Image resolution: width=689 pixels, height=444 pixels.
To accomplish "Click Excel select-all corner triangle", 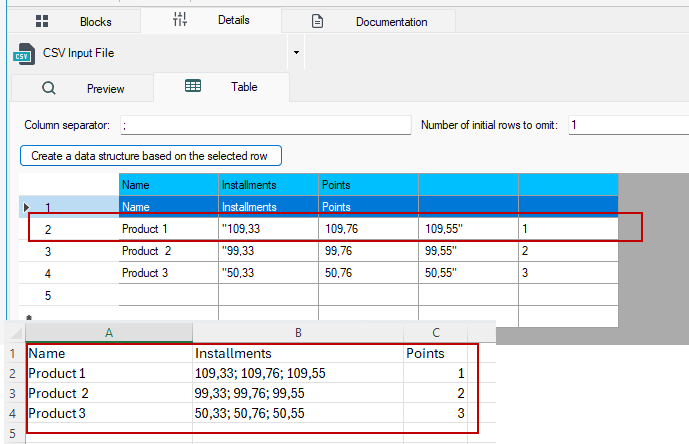I will tap(16, 333).
